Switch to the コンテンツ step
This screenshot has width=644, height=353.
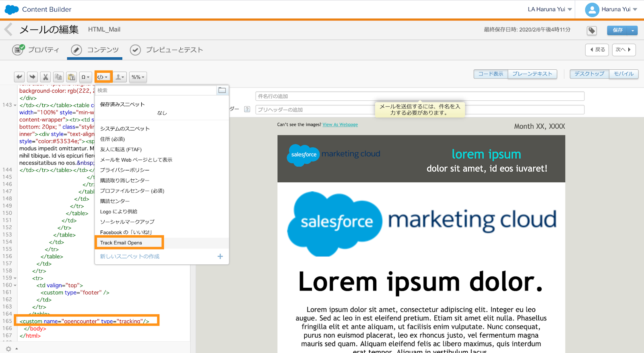pyautogui.click(x=95, y=50)
